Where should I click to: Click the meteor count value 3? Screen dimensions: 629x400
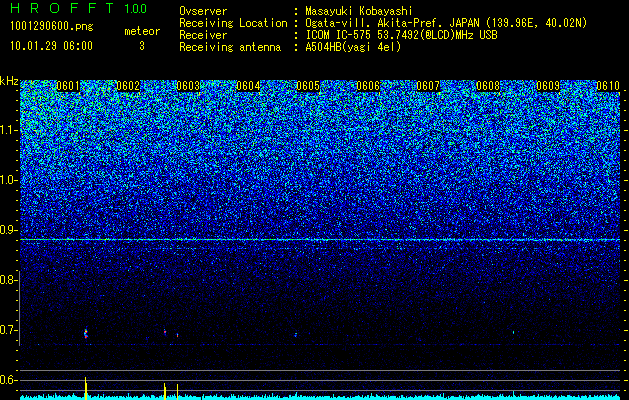tap(142, 46)
